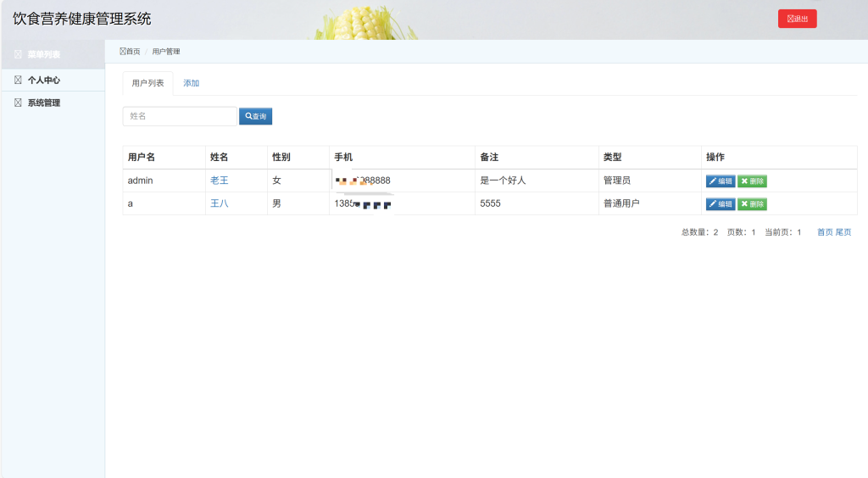Click the home icon before 首页 breadcrumb
Viewport: 868px width, 478px height.
coord(123,52)
